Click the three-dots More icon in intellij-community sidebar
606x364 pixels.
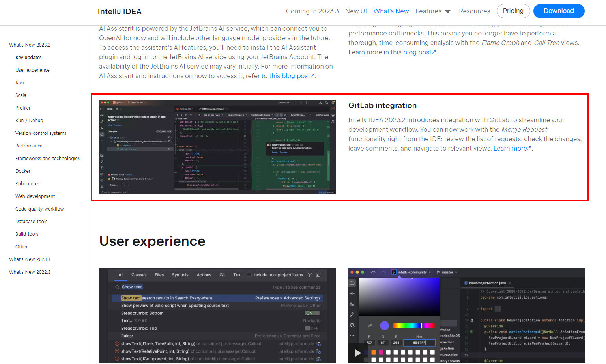pyautogui.click(x=352, y=336)
